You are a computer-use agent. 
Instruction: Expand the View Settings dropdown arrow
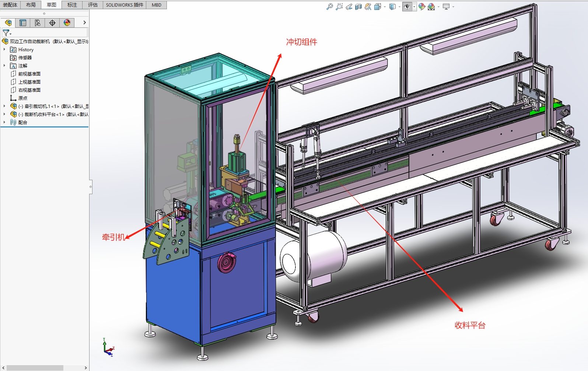point(453,7)
